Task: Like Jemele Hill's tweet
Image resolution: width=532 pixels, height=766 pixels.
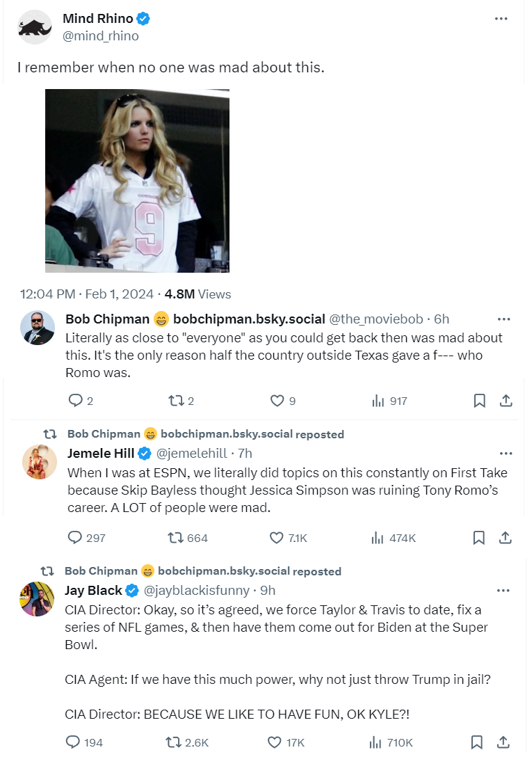Action: (x=277, y=538)
